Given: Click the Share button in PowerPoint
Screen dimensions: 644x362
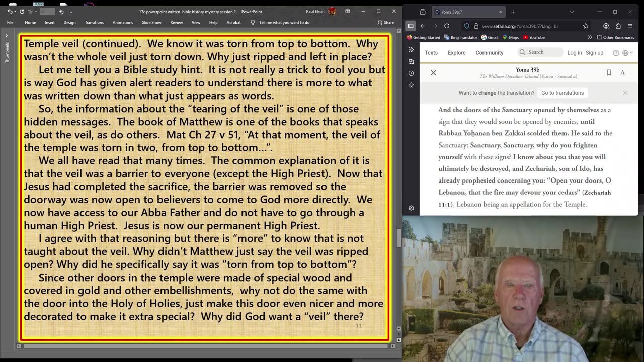Looking at the screenshot, I should point(386,22).
